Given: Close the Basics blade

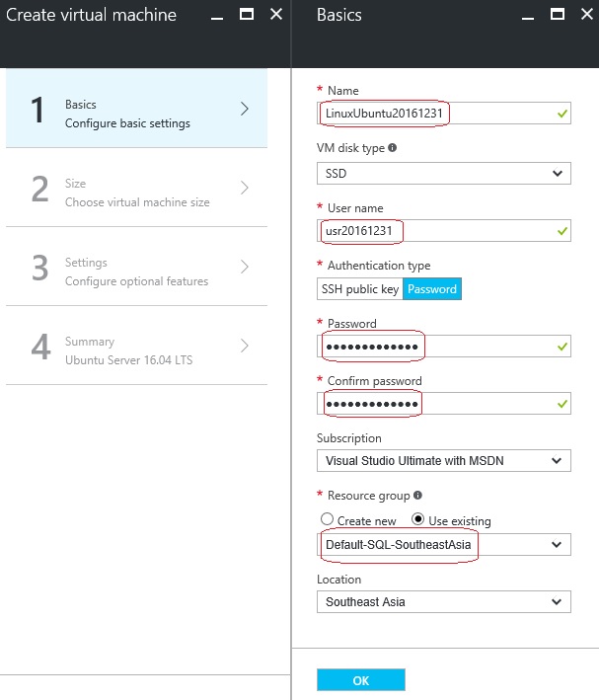Looking at the screenshot, I should (583, 15).
